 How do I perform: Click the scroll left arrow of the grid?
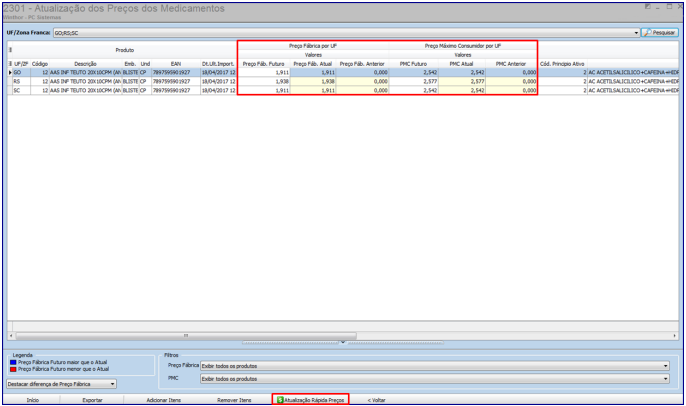(x=11, y=336)
